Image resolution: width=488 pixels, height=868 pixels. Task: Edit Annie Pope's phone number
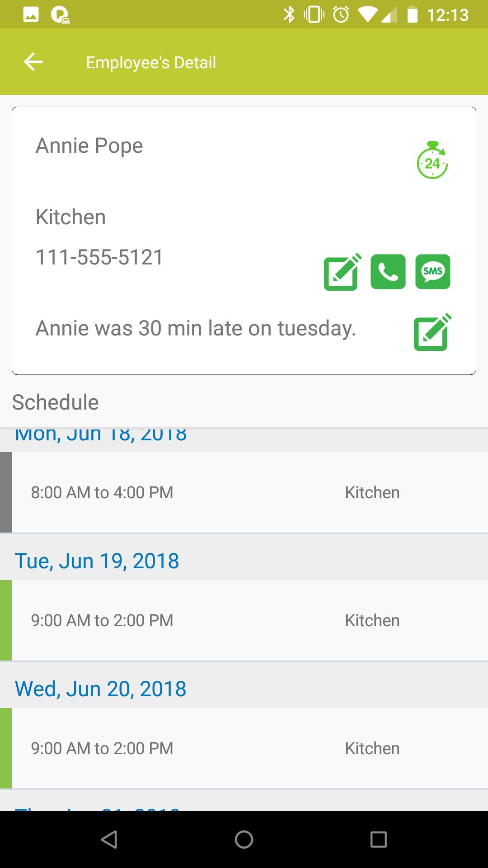coord(342,272)
